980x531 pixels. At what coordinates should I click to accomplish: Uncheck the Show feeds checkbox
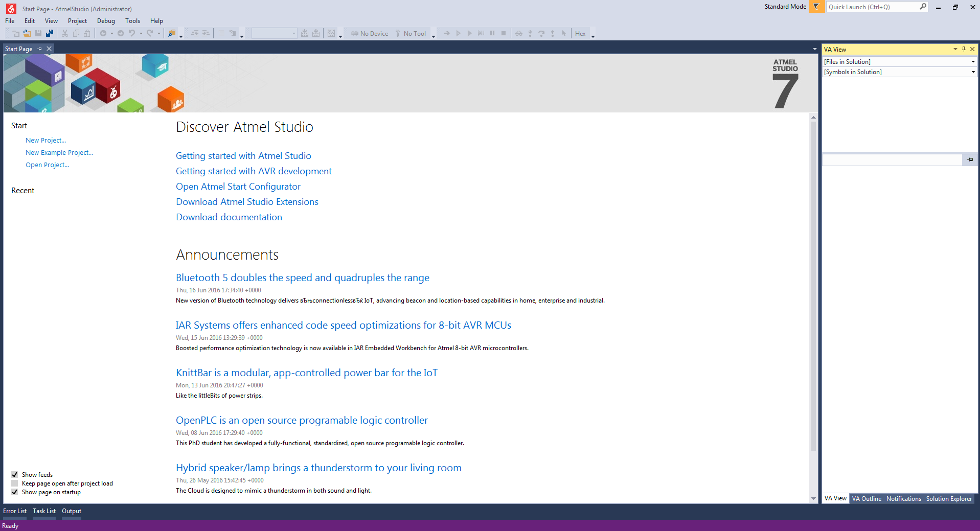(x=15, y=474)
